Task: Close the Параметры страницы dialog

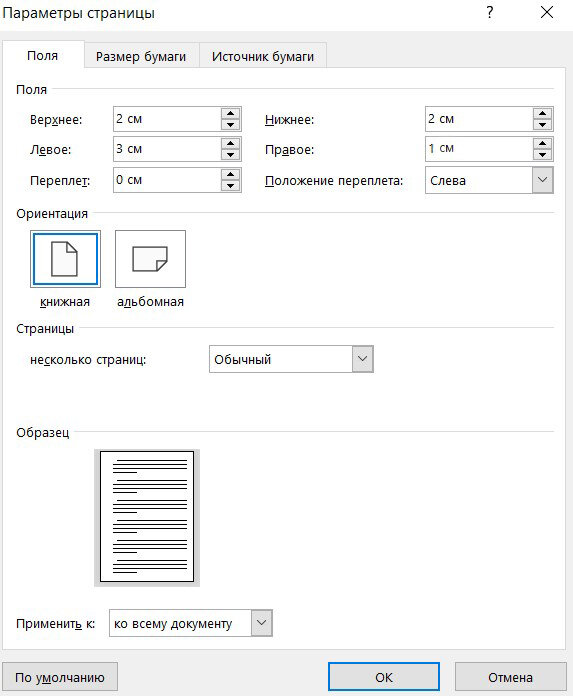Action: 547,12
